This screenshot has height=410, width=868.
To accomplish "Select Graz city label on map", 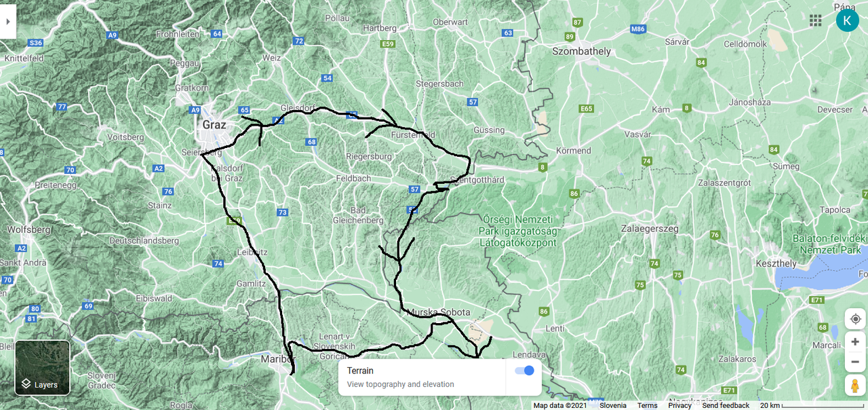I will pyautogui.click(x=214, y=125).
